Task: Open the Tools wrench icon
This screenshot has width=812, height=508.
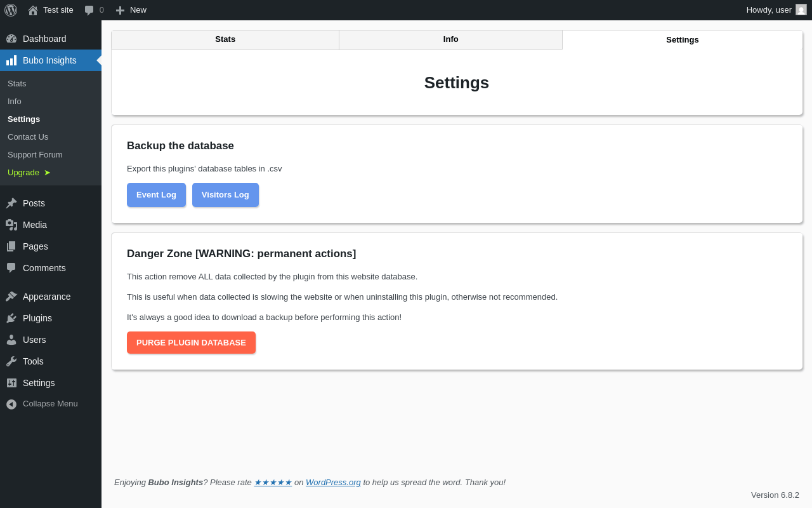Action: click(11, 361)
